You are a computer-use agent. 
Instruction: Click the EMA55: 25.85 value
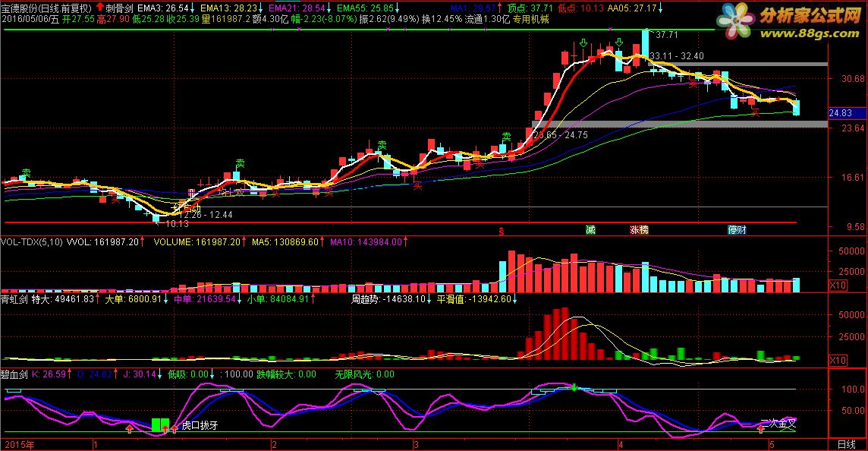[366, 8]
